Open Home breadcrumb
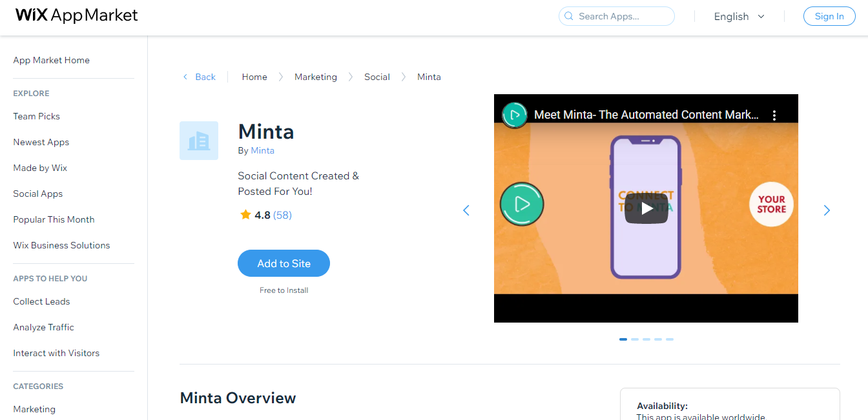The width and height of the screenshot is (868, 420). click(254, 77)
